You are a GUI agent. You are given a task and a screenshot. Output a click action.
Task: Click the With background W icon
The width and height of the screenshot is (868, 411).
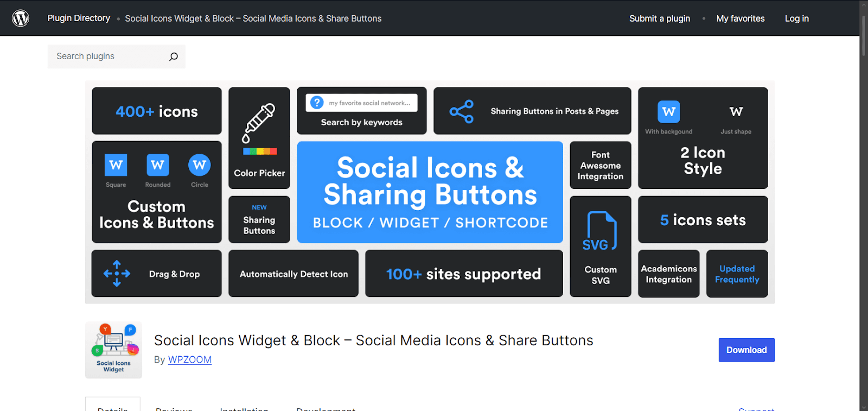coord(669,112)
